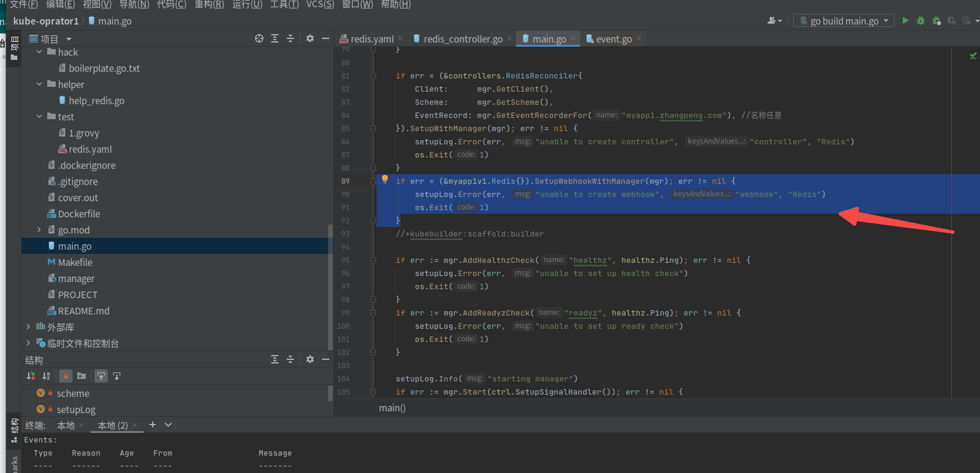Open the 视图(V) menu
Image resolution: width=980 pixels, height=473 pixels.
tap(97, 5)
